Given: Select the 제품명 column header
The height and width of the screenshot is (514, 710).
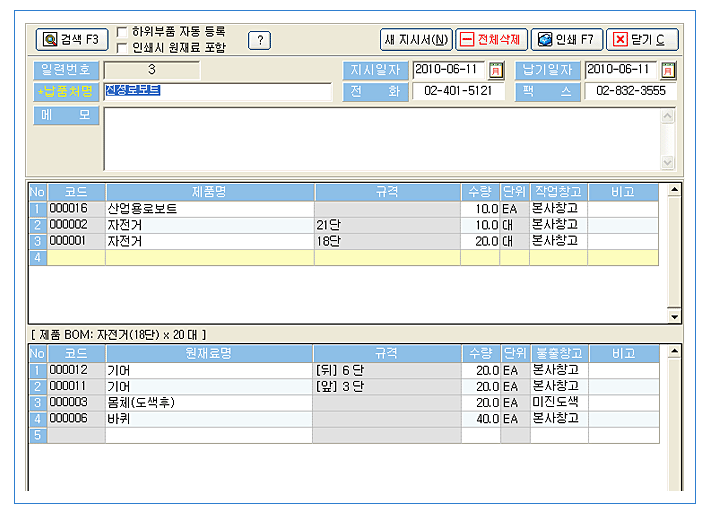Looking at the screenshot, I should pyautogui.click(x=210, y=192).
